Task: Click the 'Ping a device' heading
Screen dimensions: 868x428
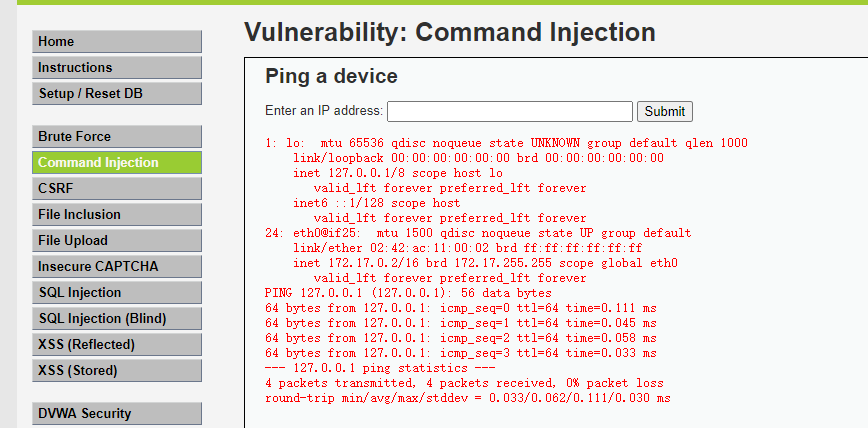Action: coord(331,76)
